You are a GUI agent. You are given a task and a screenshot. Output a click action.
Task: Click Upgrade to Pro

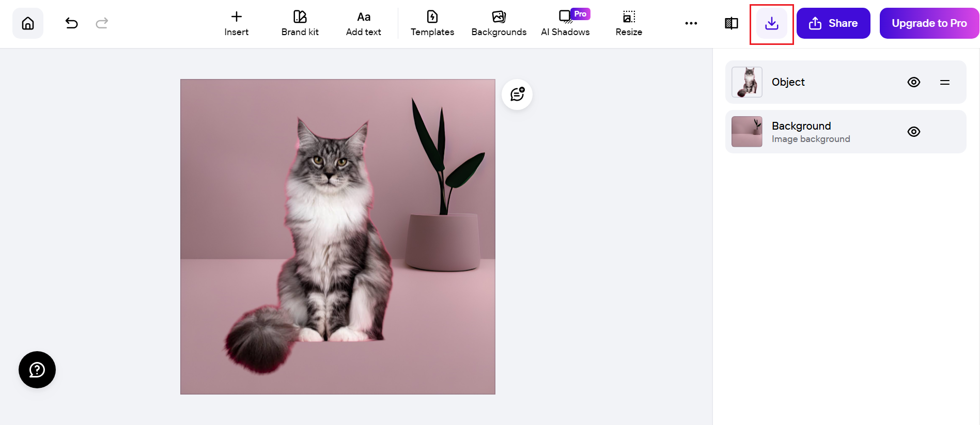929,23
